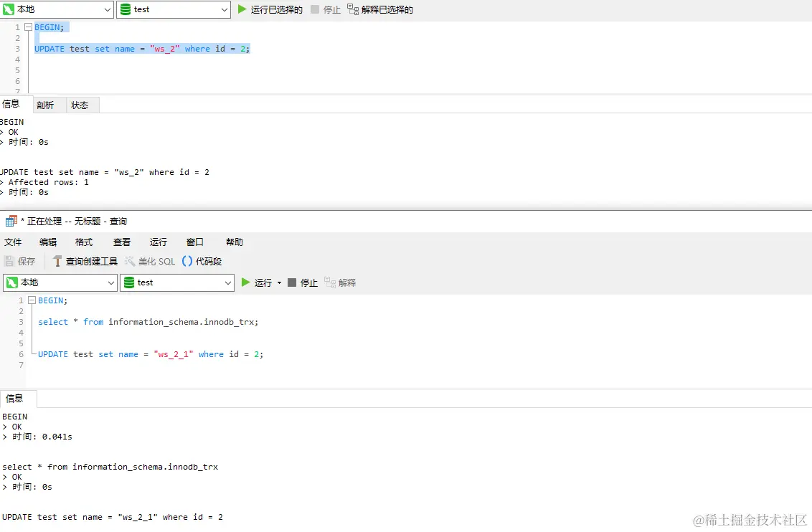Click the 解释 explain button in bottom window
This screenshot has height=532, width=812.
[x=340, y=282]
